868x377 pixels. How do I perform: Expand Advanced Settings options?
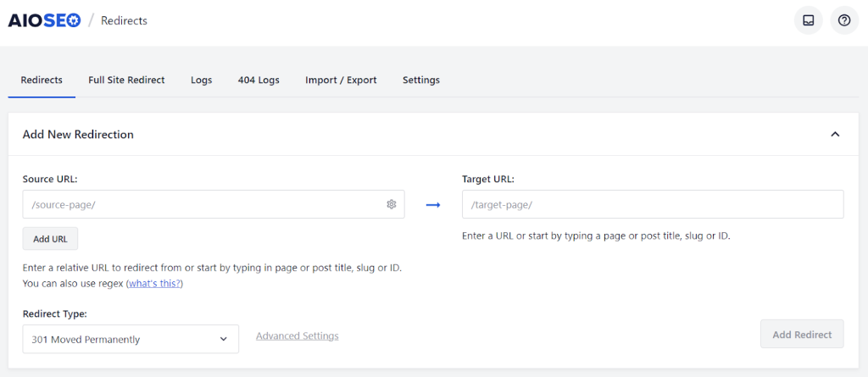(x=297, y=336)
